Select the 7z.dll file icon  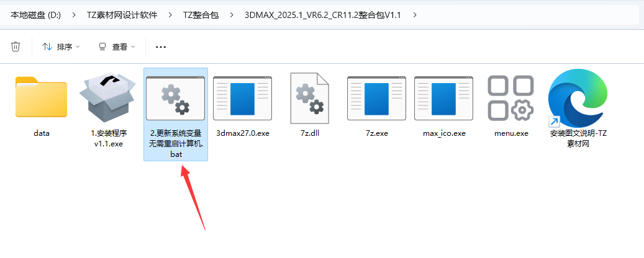[310, 99]
